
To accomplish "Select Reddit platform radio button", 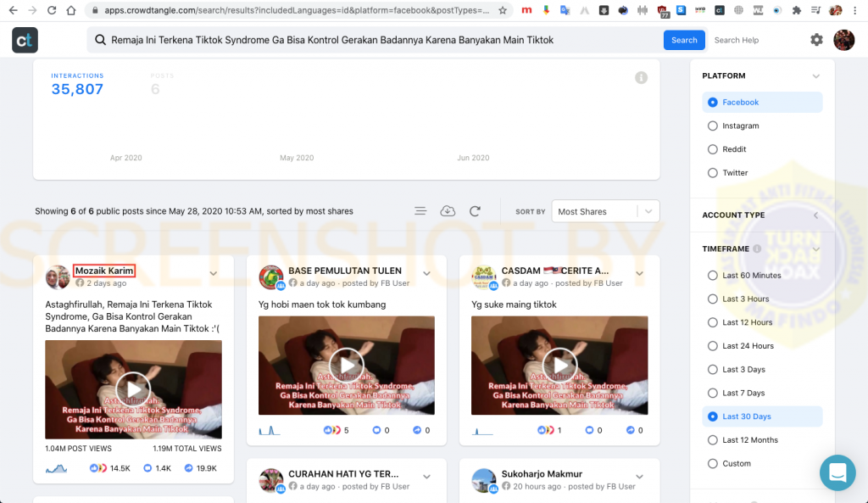I will [712, 149].
